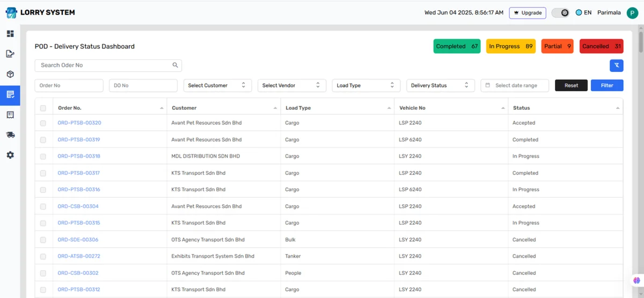Open the user avatar P menu

point(632,12)
